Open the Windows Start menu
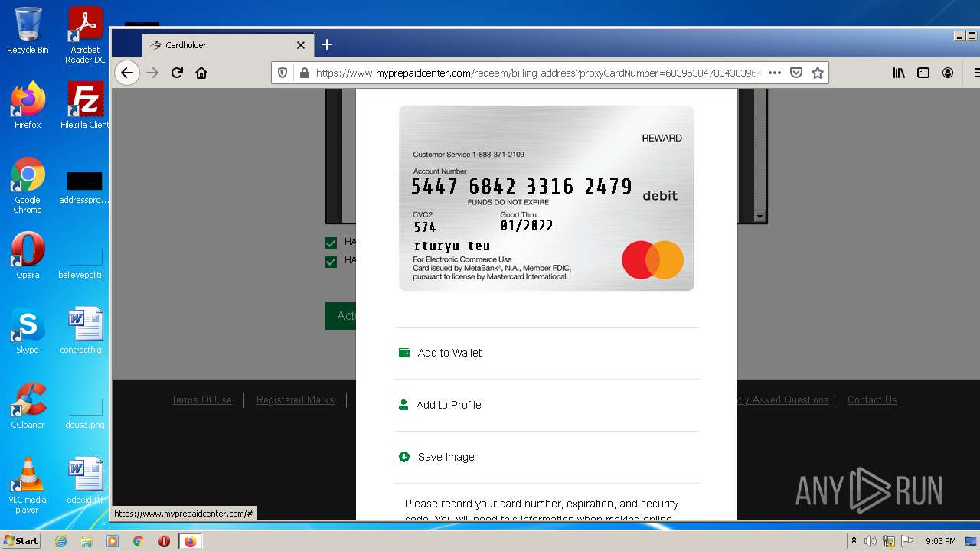 (21, 541)
